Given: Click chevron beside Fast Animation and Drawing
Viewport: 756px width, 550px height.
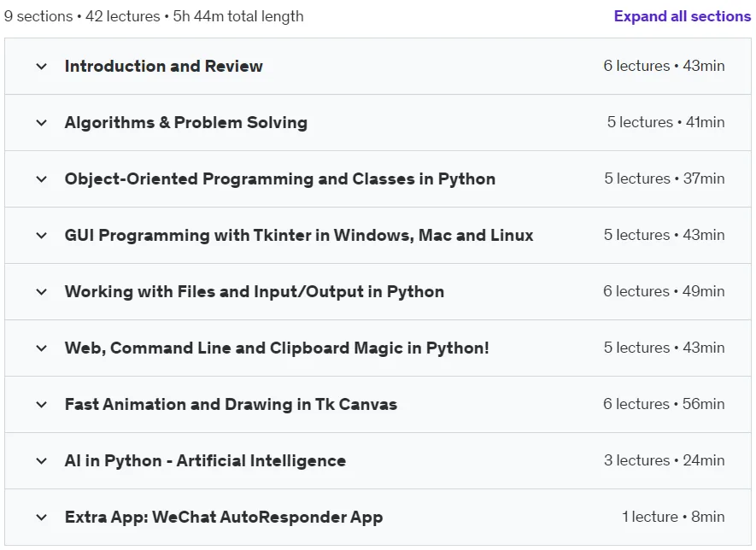Looking at the screenshot, I should click(42, 405).
